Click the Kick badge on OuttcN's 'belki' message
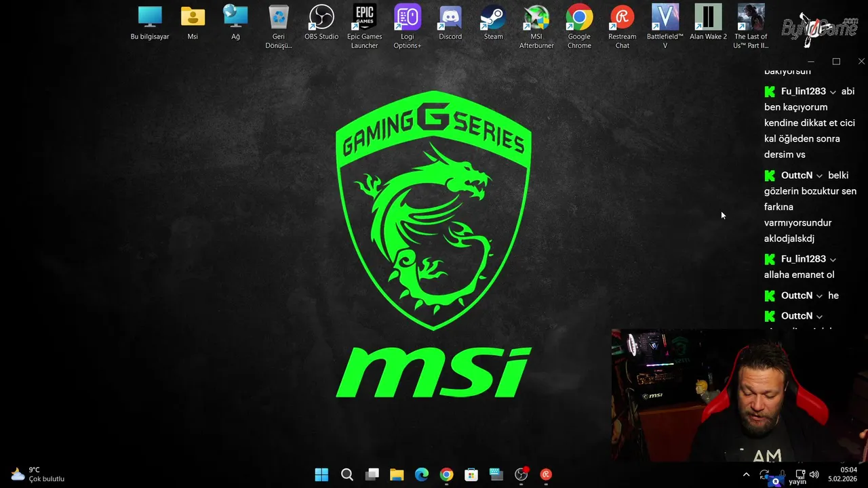Viewport: 868px width, 488px height. 770,176
